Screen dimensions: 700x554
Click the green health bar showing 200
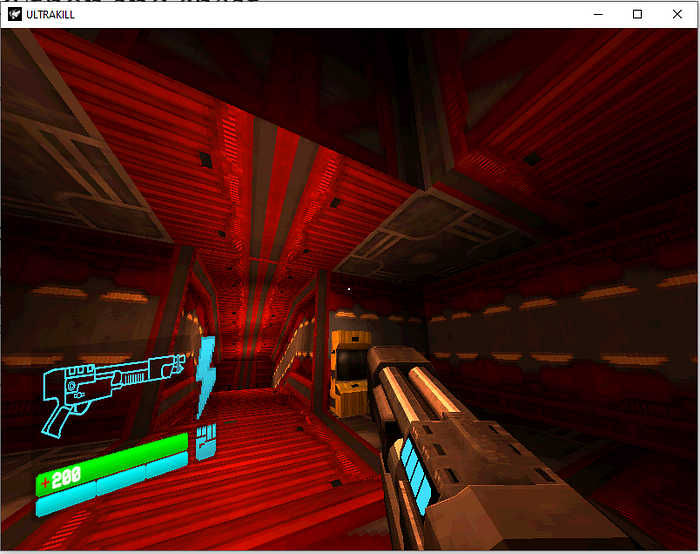pos(112,464)
